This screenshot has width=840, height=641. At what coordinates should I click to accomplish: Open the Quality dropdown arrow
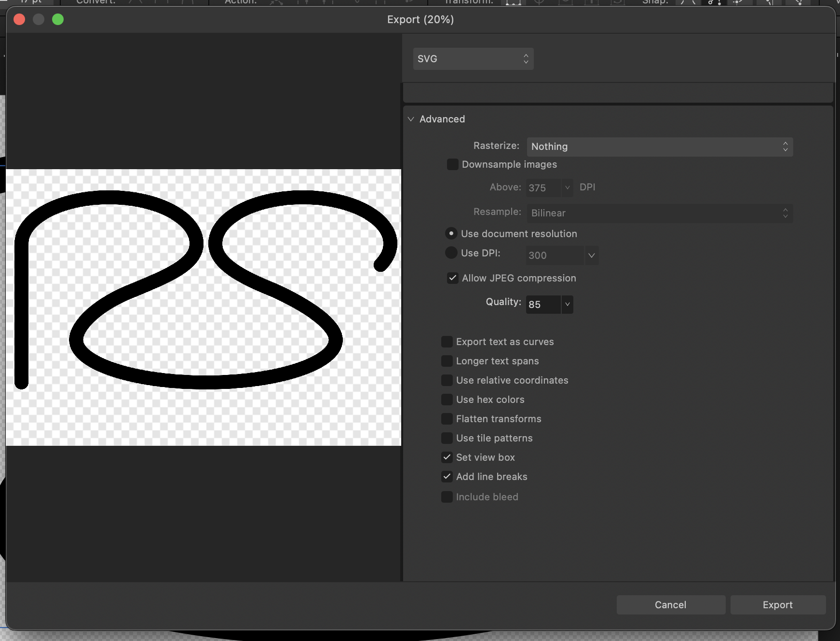click(568, 305)
